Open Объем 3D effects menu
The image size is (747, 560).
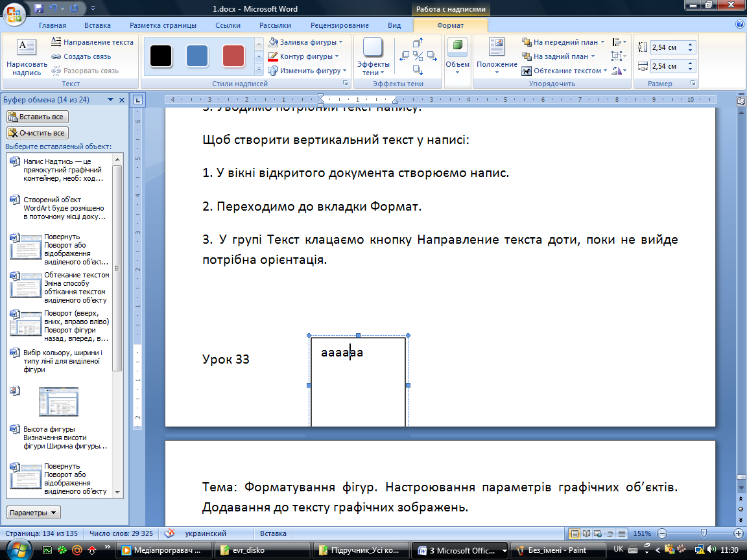point(457,56)
